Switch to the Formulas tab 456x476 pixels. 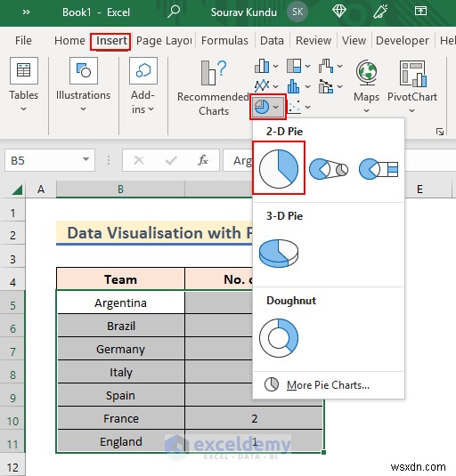pyautogui.click(x=224, y=41)
